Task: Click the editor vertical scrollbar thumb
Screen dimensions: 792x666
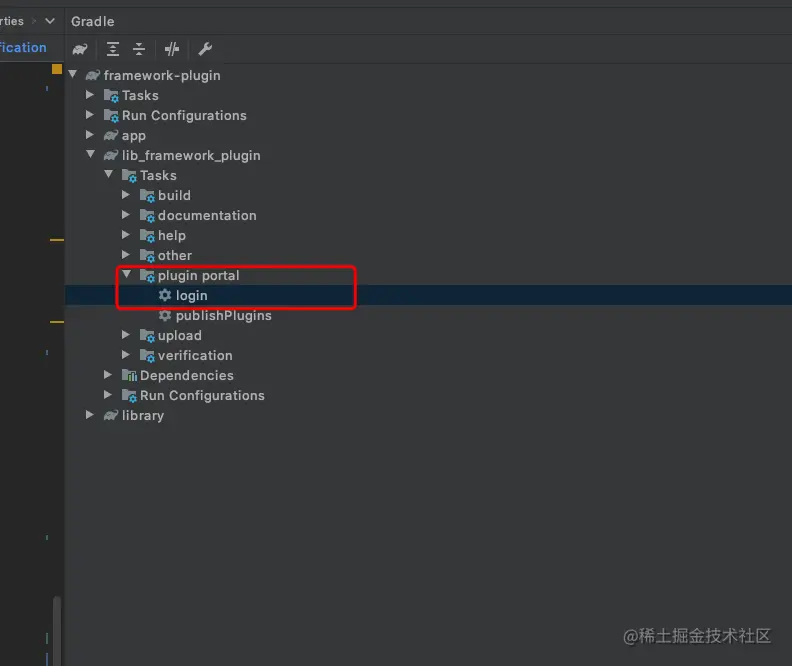Action: [x=57, y=631]
